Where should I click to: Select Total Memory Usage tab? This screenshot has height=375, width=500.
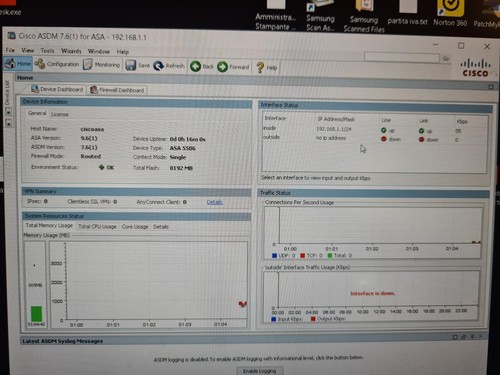pos(49,225)
